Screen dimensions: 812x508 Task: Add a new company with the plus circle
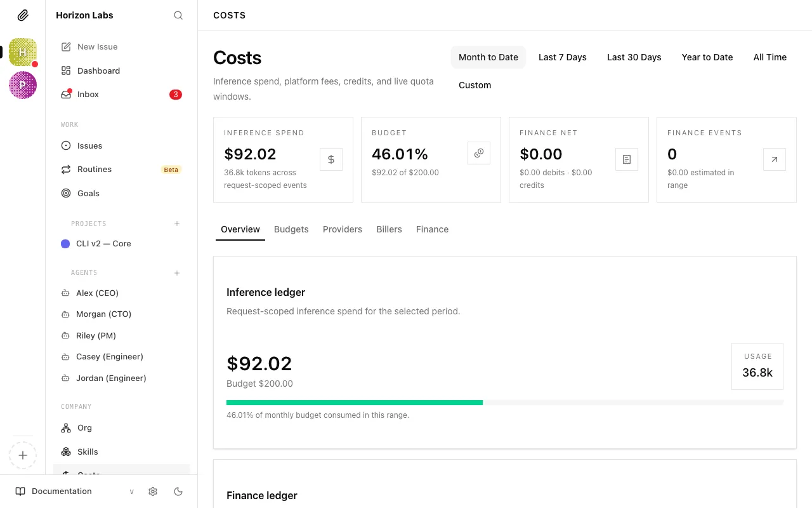tap(23, 455)
